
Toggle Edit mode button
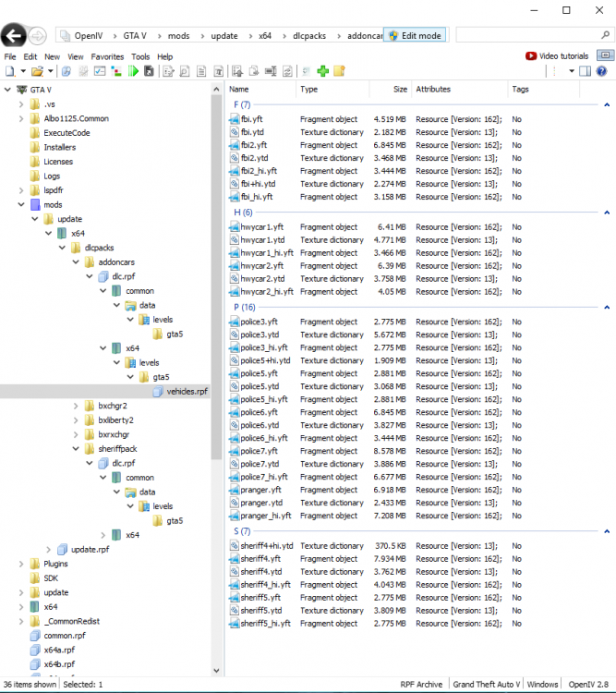[415, 35]
